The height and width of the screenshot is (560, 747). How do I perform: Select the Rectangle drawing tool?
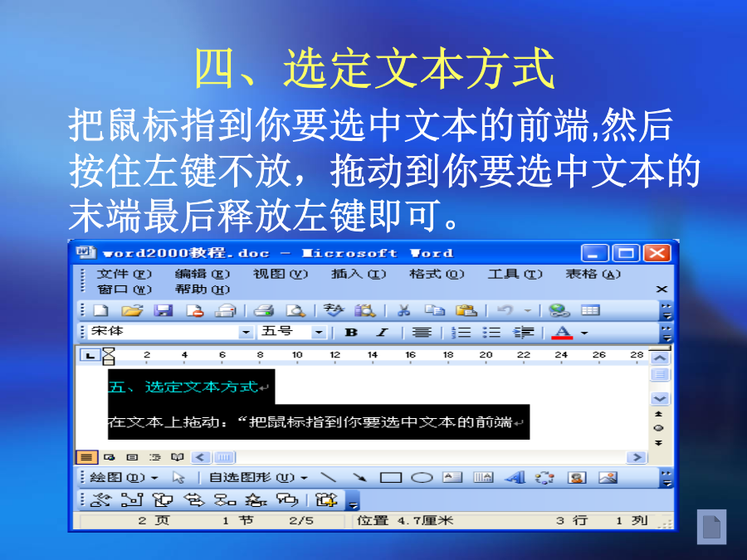pyautogui.click(x=390, y=478)
